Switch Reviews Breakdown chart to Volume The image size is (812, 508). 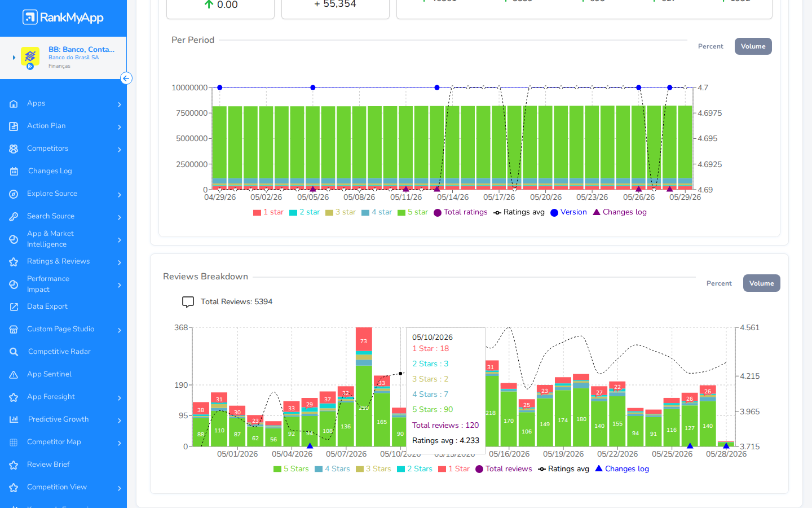tap(761, 283)
